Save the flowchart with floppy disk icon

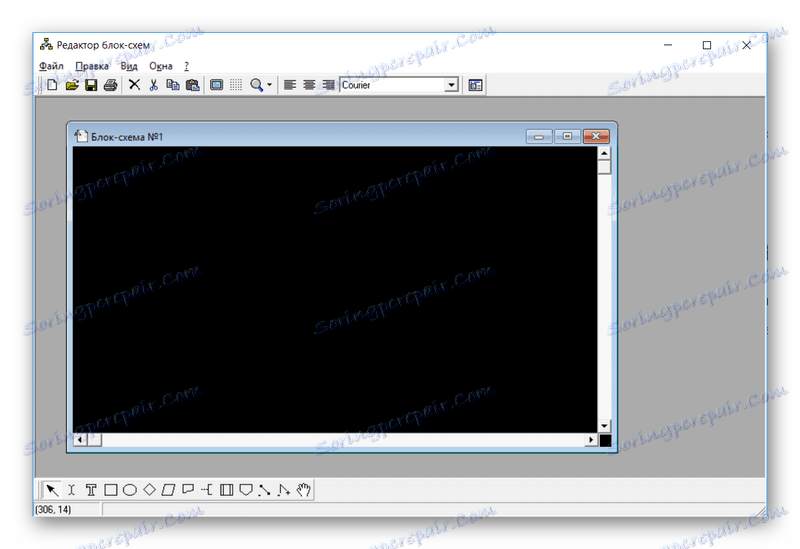point(91,85)
